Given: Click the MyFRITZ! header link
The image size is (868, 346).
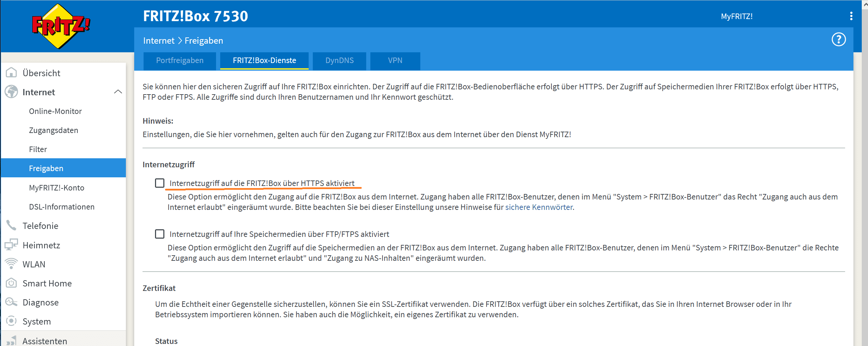Looking at the screenshot, I should (737, 16).
